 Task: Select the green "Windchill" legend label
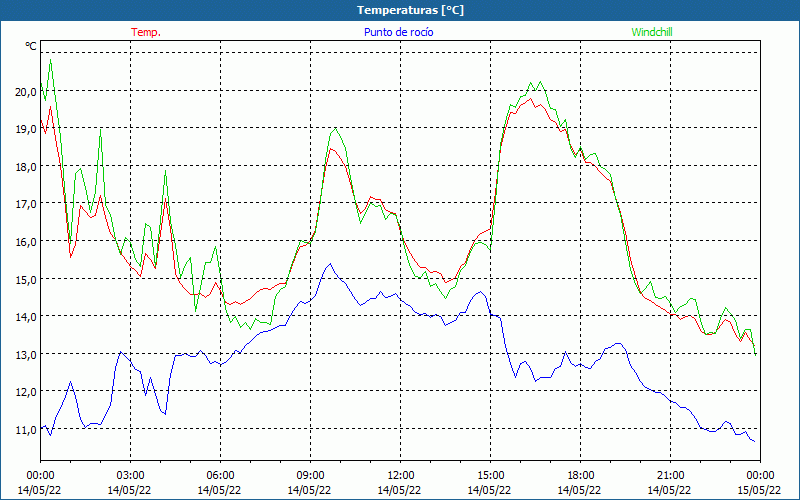[x=652, y=32]
